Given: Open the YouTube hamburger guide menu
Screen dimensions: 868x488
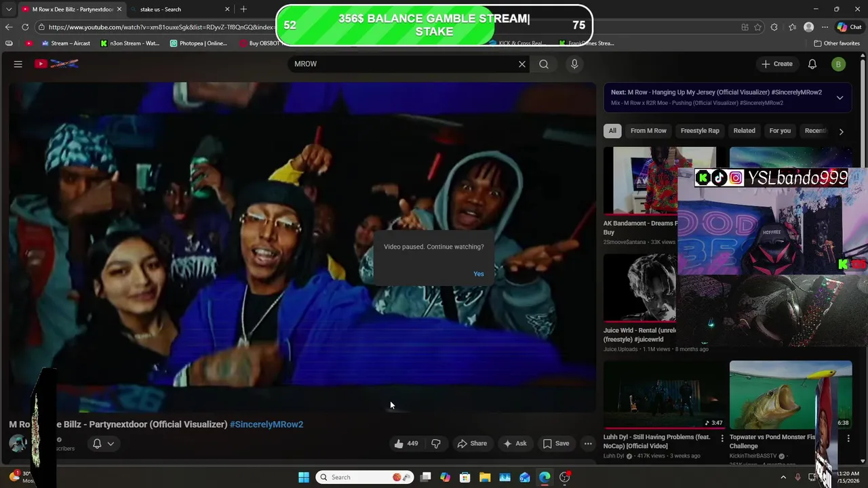Looking at the screenshot, I should click(x=18, y=64).
